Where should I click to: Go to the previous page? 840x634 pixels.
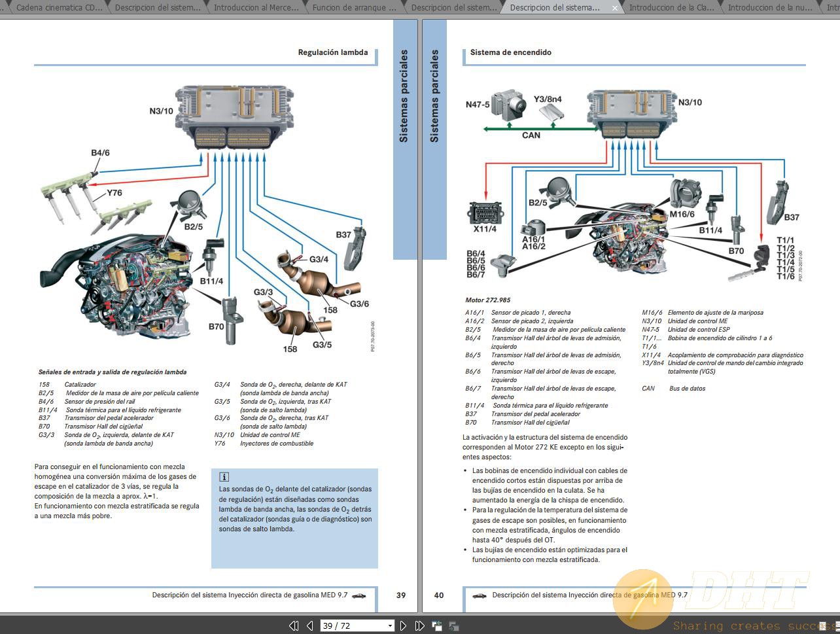coord(310,625)
